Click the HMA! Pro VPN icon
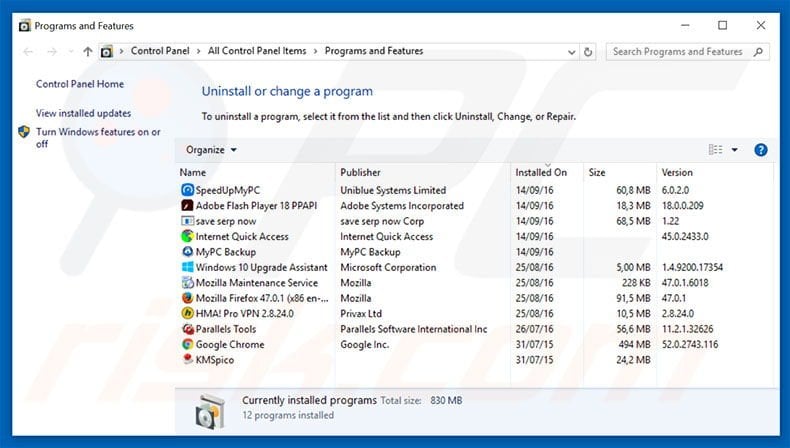The width and height of the screenshot is (790, 448). 187,313
